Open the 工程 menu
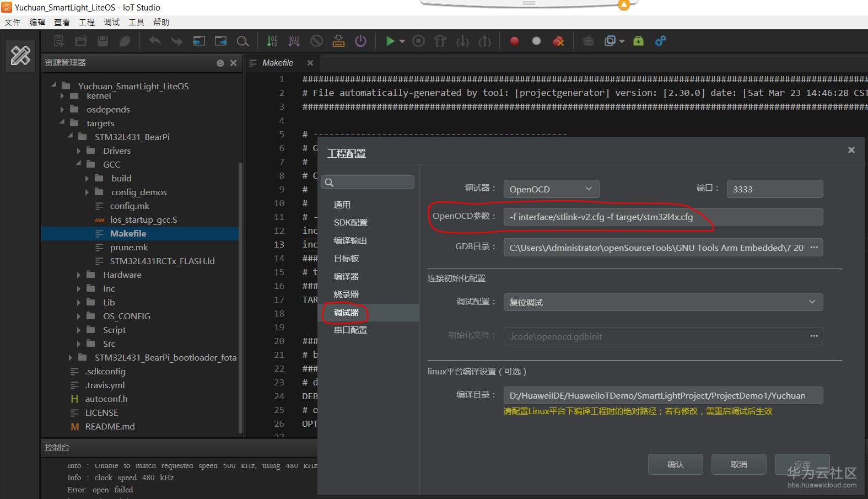Image resolution: width=868 pixels, height=499 pixels. pyautogui.click(x=87, y=22)
